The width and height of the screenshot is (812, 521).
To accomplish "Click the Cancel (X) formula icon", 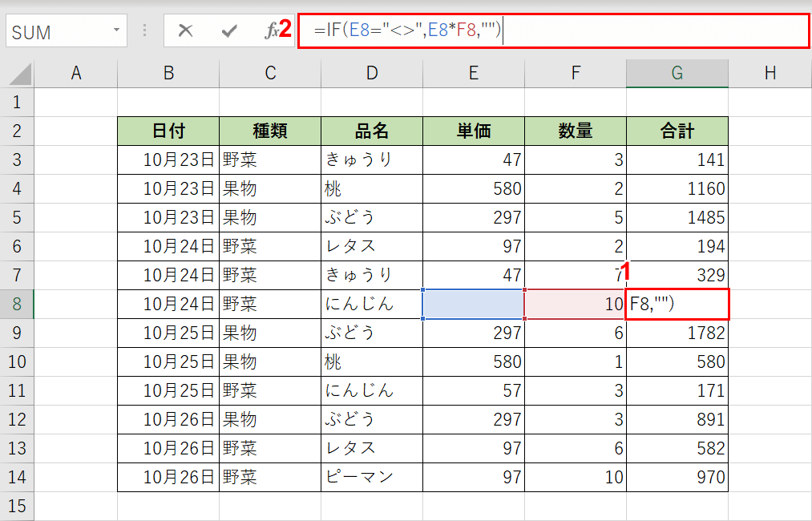I will (185, 30).
